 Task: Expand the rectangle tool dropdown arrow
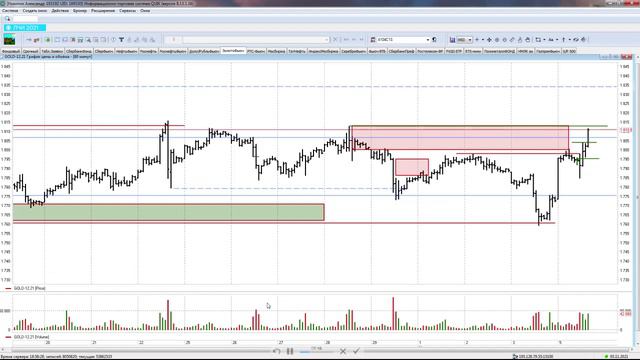point(544,40)
